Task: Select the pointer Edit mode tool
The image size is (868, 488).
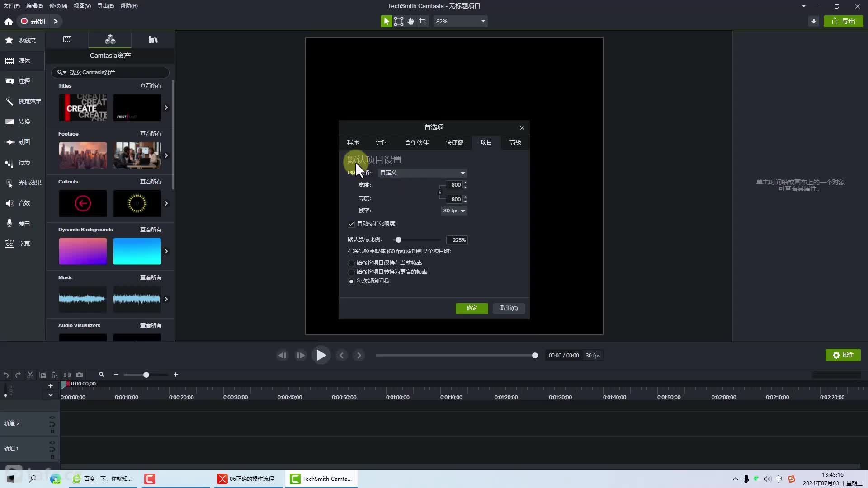Action: [x=386, y=21]
